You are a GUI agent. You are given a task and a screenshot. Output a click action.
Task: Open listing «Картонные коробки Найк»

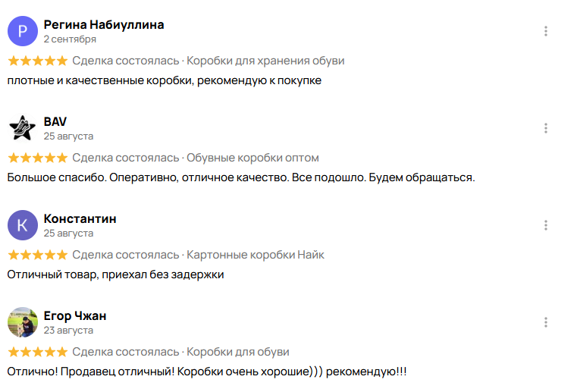[256, 255]
